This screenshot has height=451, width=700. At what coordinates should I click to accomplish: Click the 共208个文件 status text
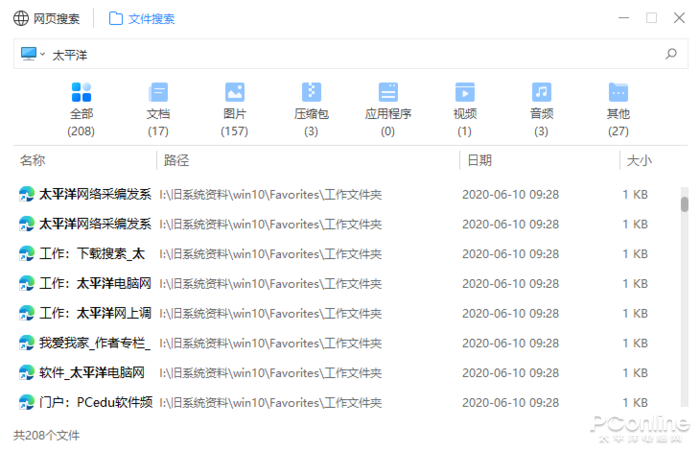pos(46,435)
